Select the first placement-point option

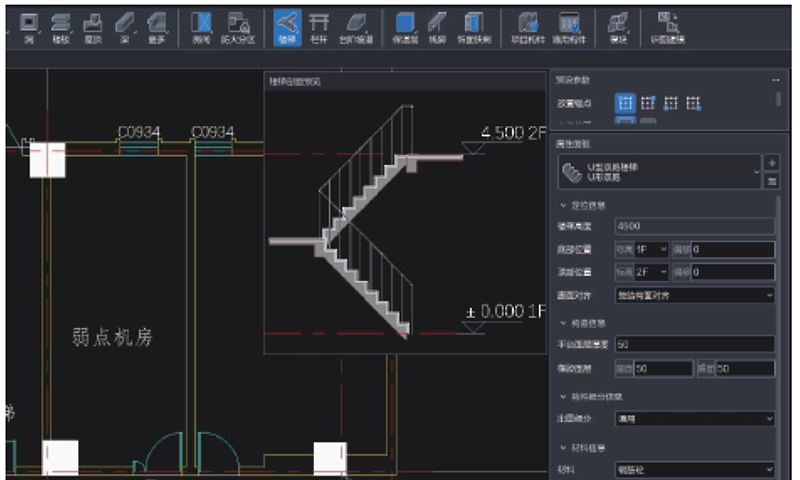[x=625, y=102]
